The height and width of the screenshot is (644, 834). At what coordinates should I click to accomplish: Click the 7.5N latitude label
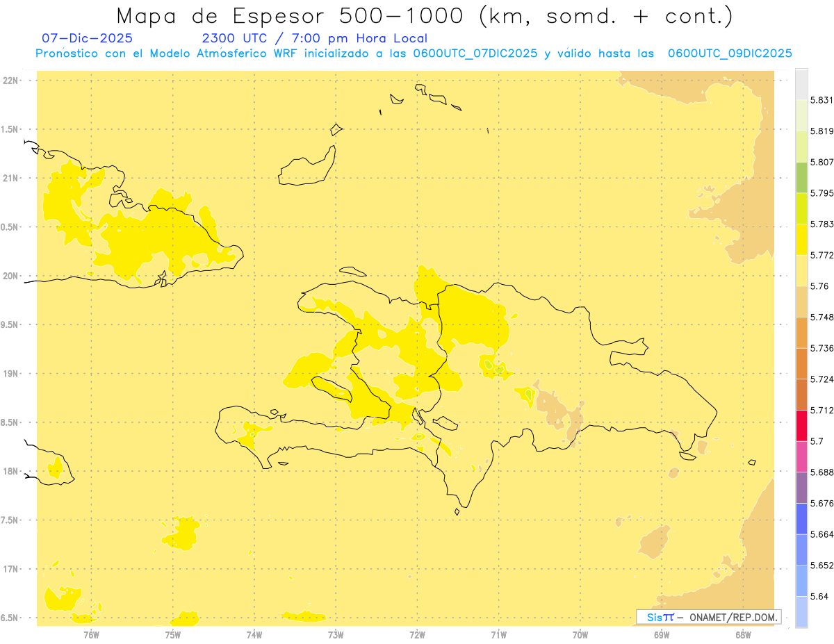pos(10,520)
